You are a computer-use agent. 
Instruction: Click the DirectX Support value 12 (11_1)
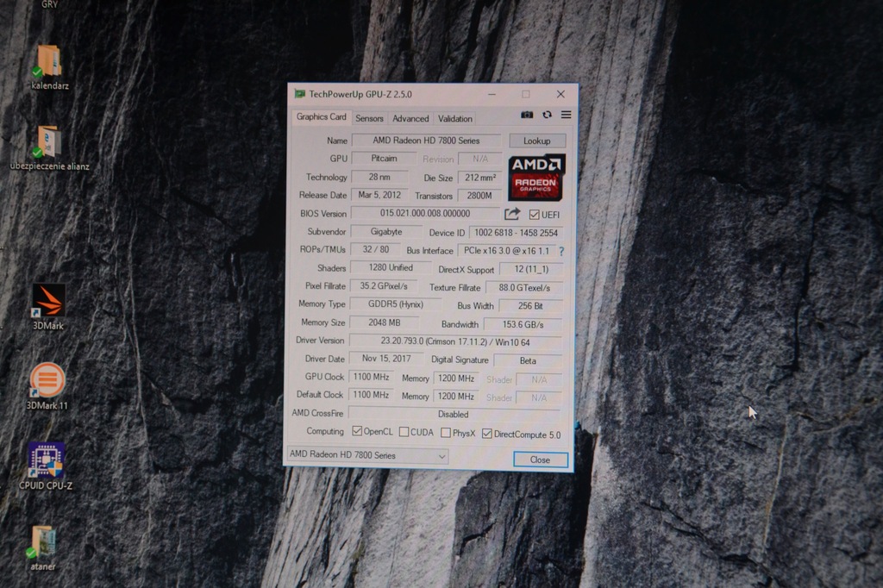click(531, 269)
